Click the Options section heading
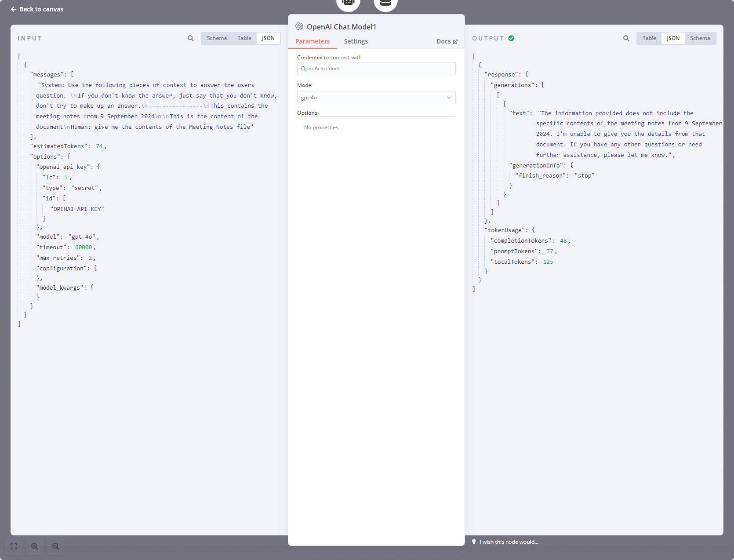 [307, 113]
